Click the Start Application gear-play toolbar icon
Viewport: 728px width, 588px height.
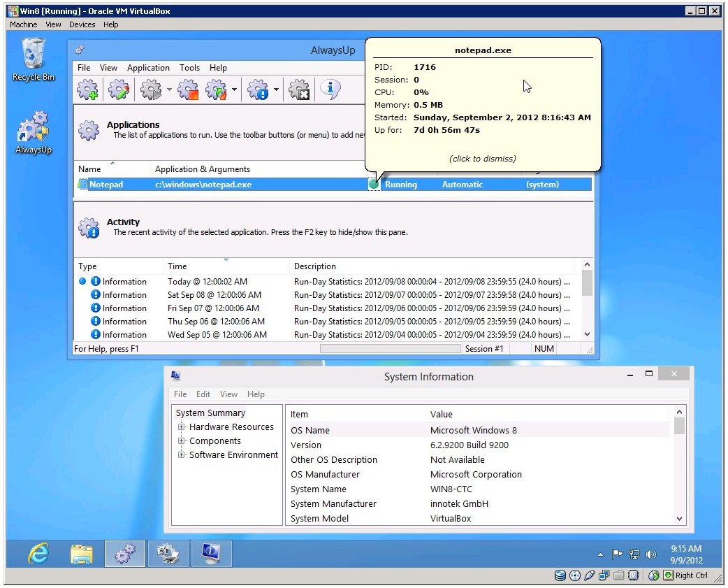tap(151, 89)
